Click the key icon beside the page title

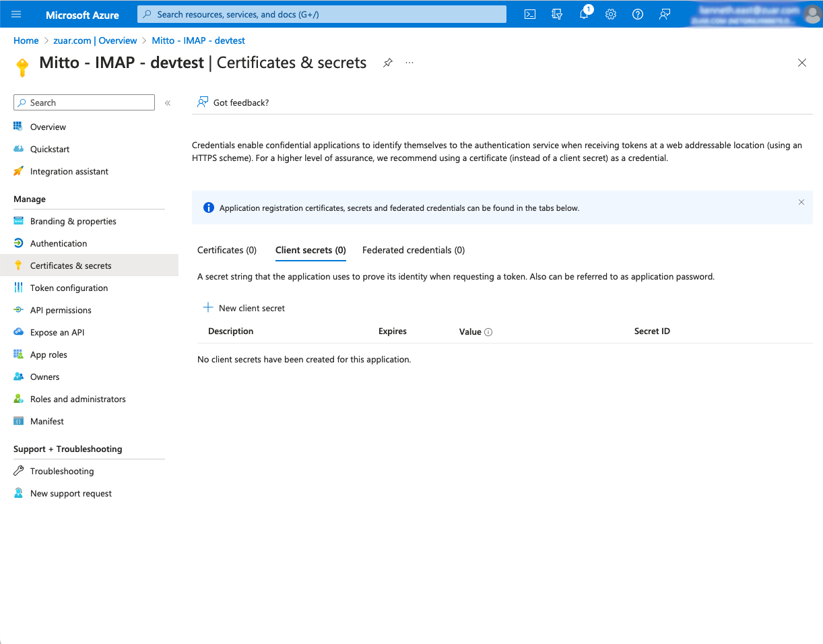(22, 67)
